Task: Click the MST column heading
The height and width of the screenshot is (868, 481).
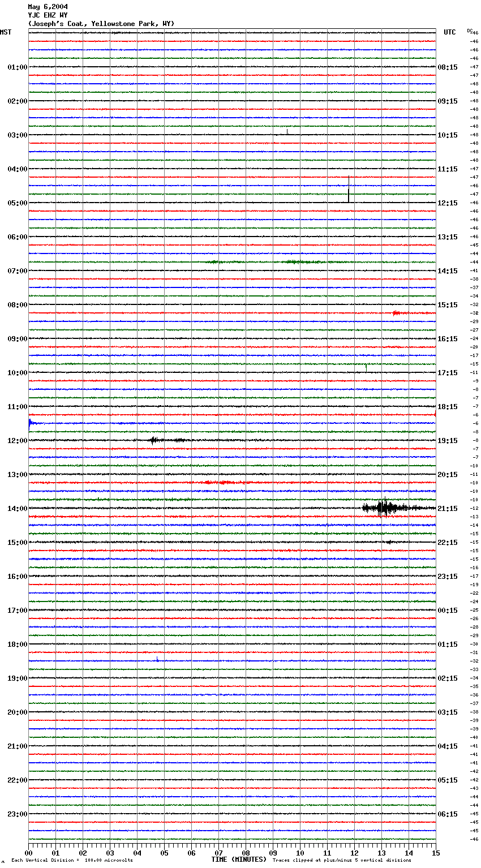Action: [x=6, y=32]
